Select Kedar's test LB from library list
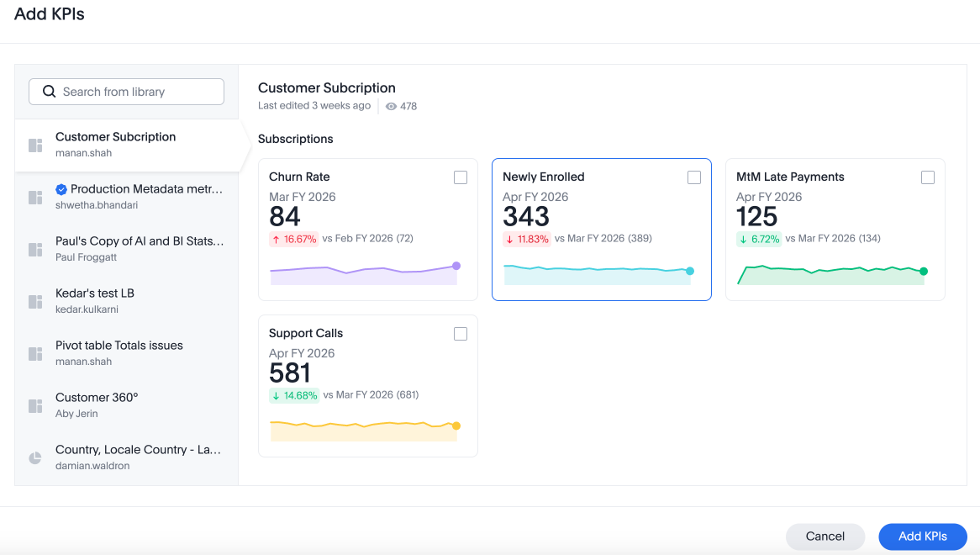The width and height of the screenshot is (980, 555). 95,293
